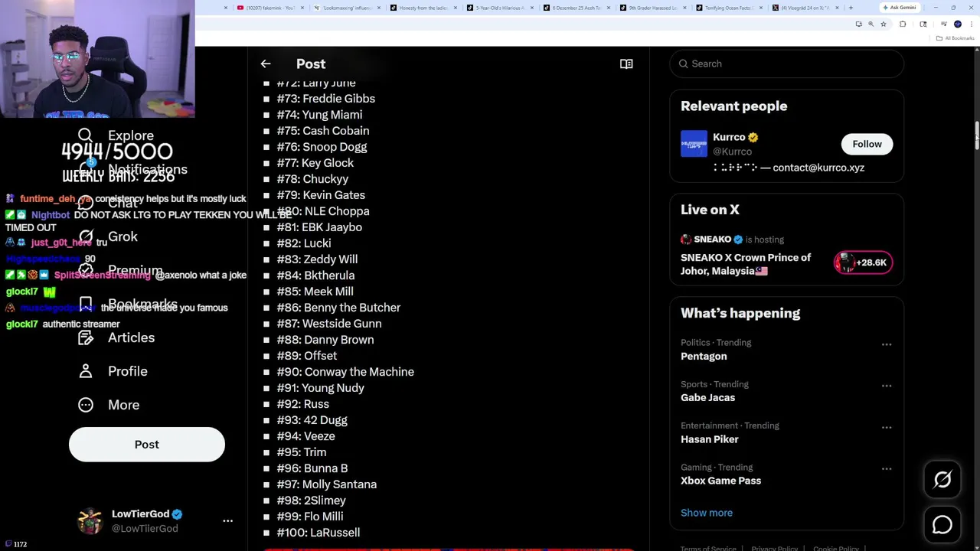
Task: Click list entry #100: LaRussell
Action: point(318,533)
